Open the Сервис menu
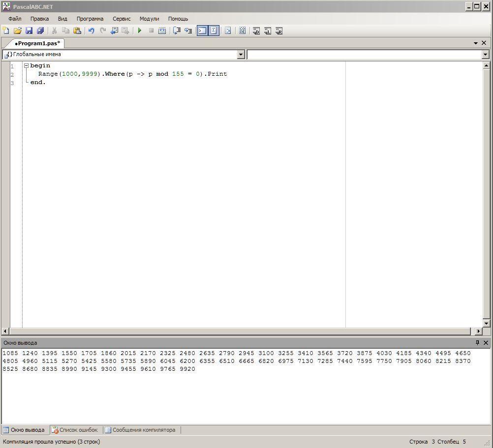 pos(122,19)
